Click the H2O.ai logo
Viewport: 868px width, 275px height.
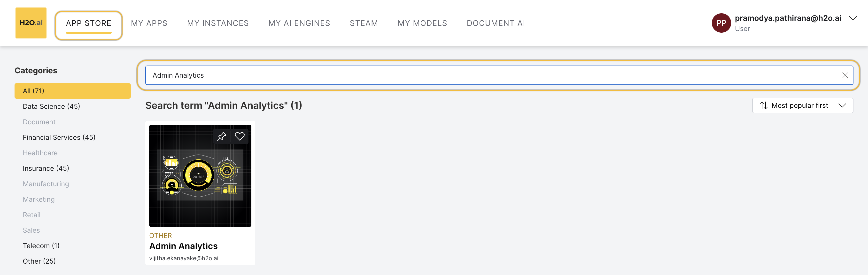(31, 22)
